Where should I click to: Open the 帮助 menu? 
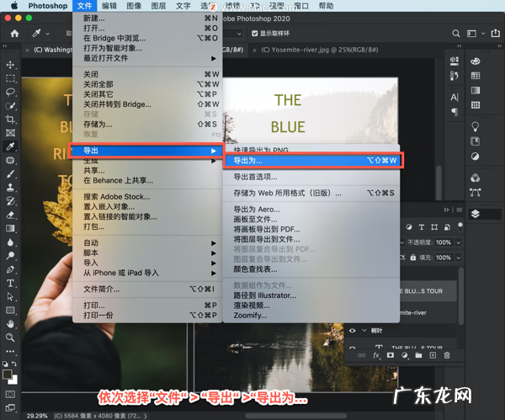(326, 6)
